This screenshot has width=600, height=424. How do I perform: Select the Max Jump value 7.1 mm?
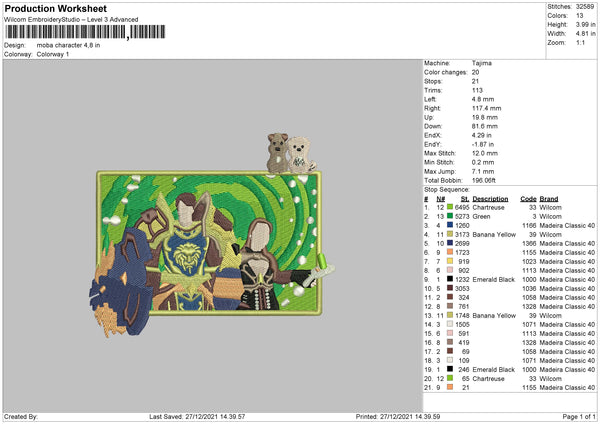(x=483, y=171)
